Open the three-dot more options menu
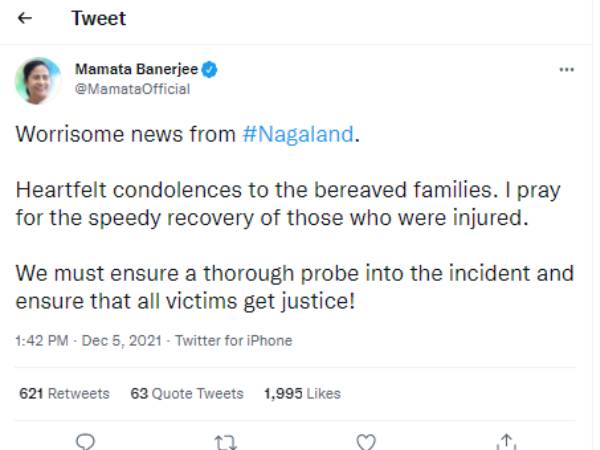This screenshot has height=450, width=600. coord(566,70)
